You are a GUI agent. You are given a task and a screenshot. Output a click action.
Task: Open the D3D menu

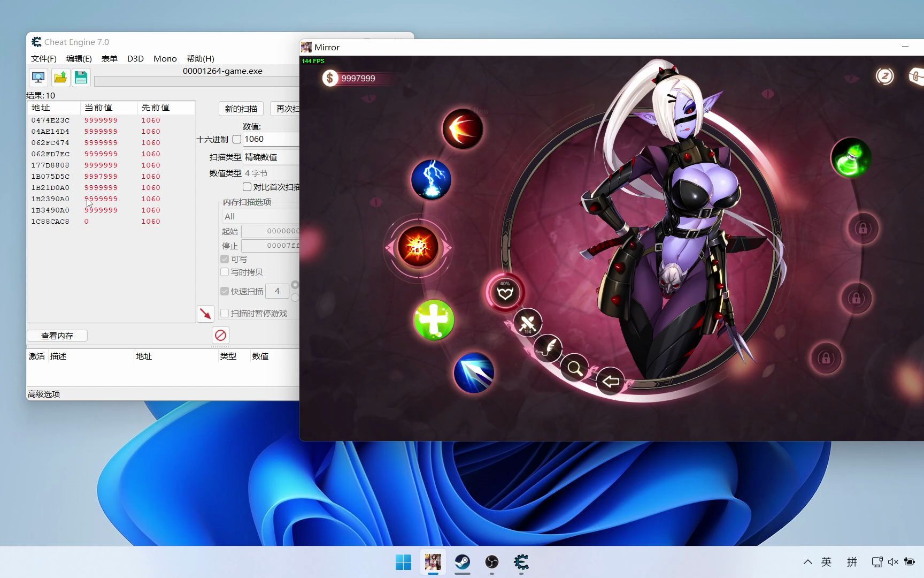tap(135, 58)
